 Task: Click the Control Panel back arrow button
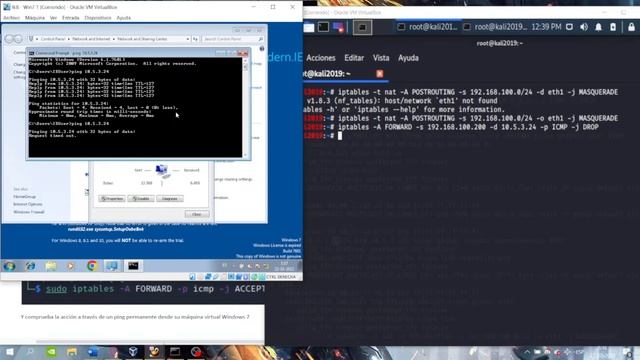click(x=9, y=39)
